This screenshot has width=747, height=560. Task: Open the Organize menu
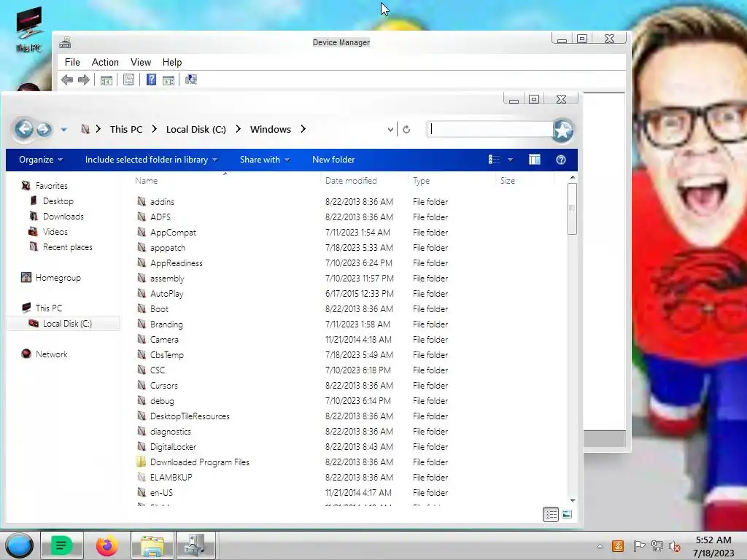(x=41, y=160)
